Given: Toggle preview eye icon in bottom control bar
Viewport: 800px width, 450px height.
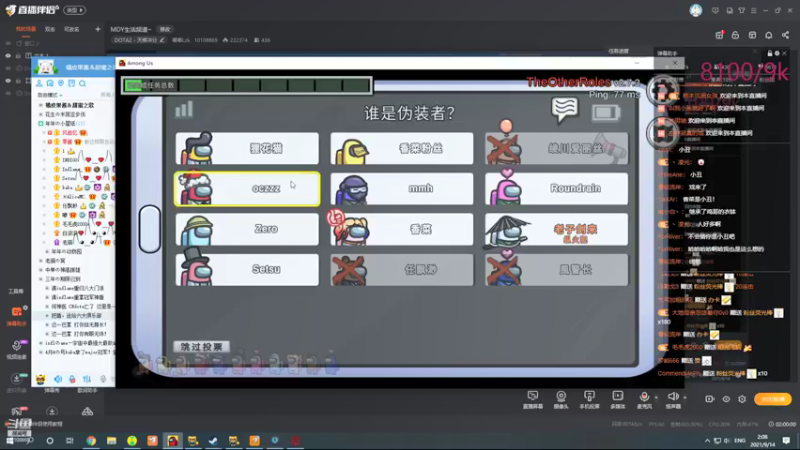Looking at the screenshot, I should coord(726,399).
